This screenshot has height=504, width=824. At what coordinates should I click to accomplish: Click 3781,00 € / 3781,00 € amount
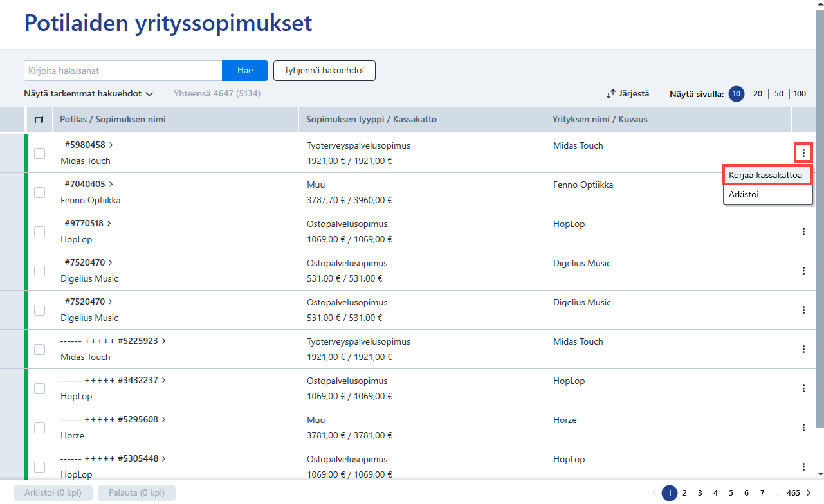[350, 435]
